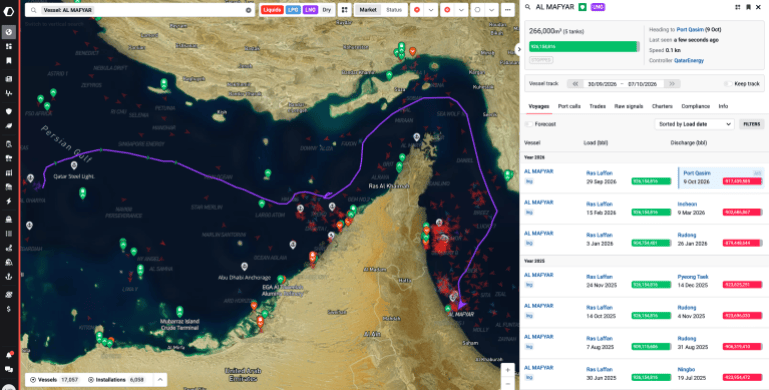
Task: Switch to the Raw signals tab
Action: pyautogui.click(x=629, y=106)
